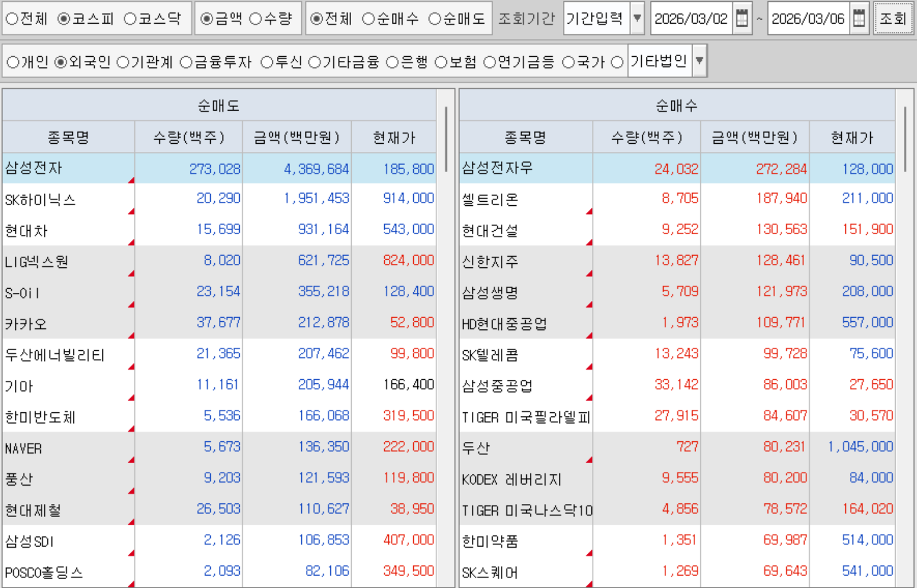This screenshot has height=588, width=917.
Task: Click the start date field 2026/03/02
Action: 690,19
